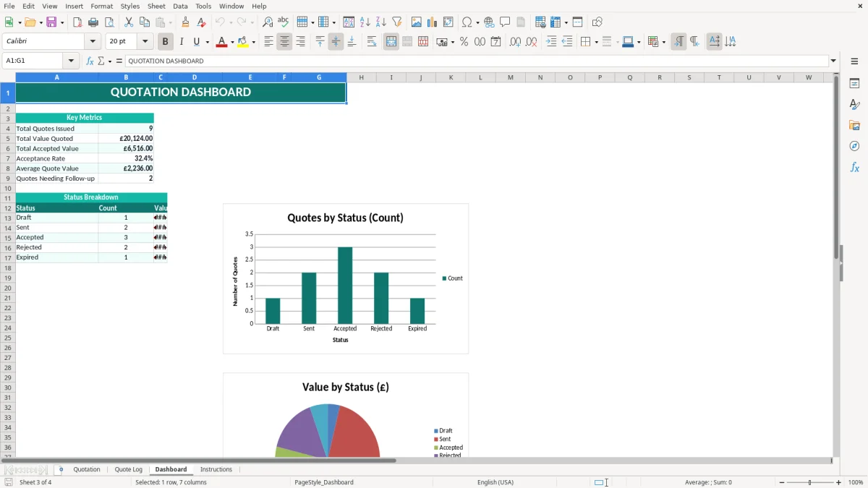Switch to the Instructions sheet tab
Screen dimensions: 868x488
pyautogui.click(x=216, y=469)
